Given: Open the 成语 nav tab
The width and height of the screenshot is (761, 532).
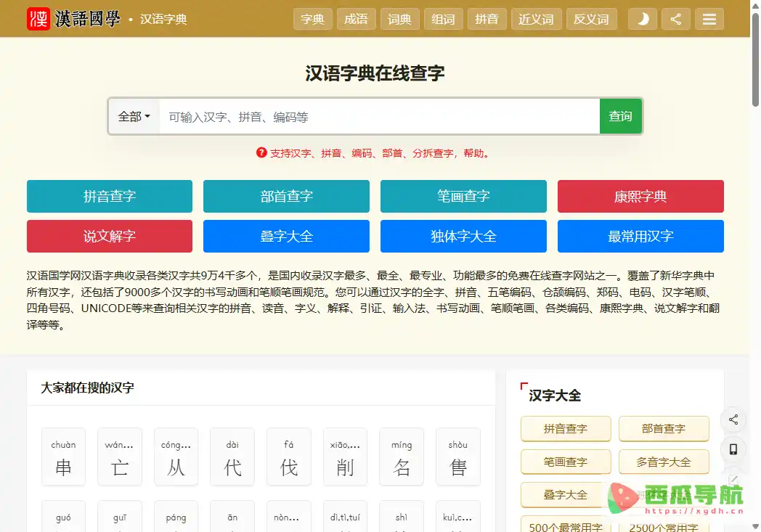Looking at the screenshot, I should 357,19.
